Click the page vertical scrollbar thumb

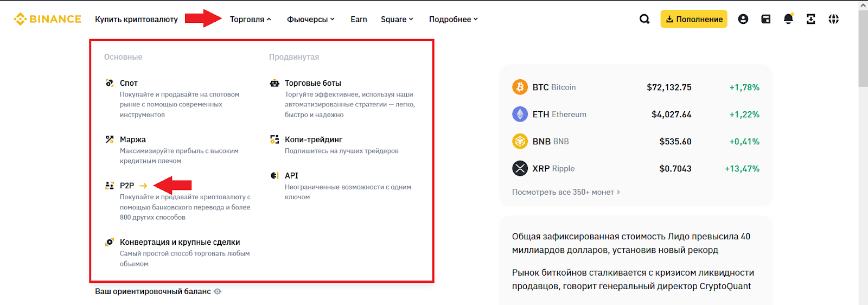[863, 48]
